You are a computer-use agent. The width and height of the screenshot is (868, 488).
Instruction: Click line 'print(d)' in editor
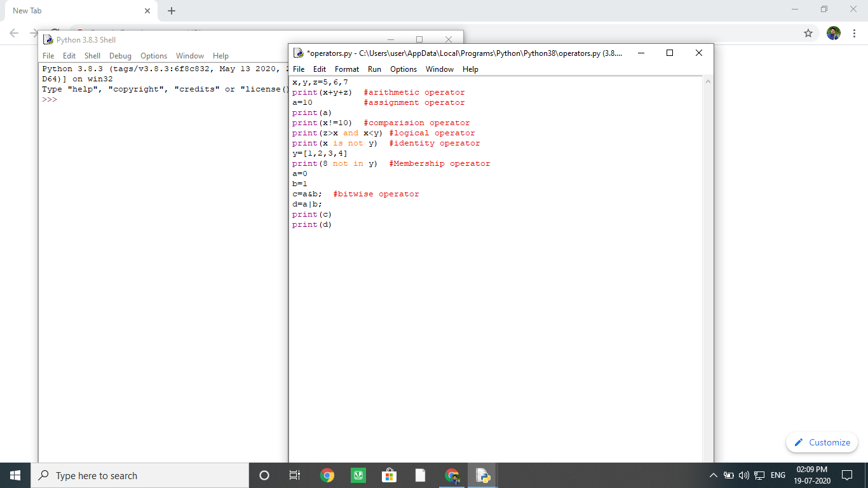point(312,224)
